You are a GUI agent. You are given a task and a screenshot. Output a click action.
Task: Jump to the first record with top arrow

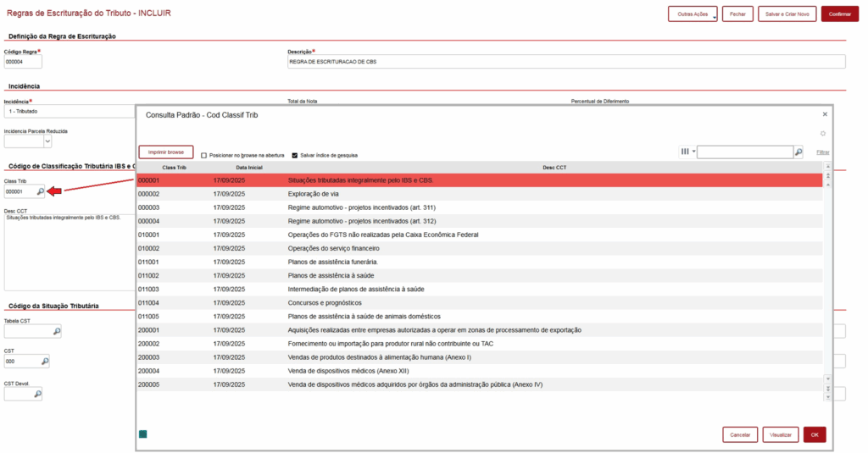tap(827, 166)
